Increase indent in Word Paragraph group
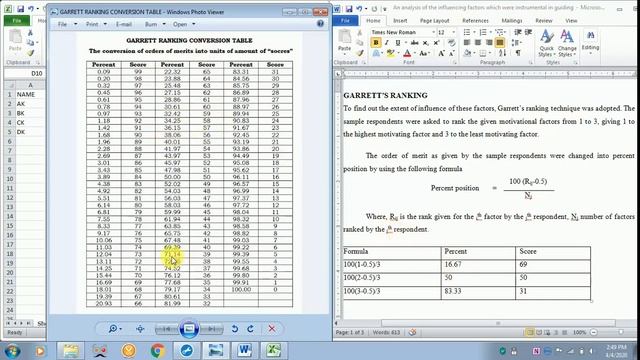The width and height of the screenshot is (640, 360). point(528,32)
